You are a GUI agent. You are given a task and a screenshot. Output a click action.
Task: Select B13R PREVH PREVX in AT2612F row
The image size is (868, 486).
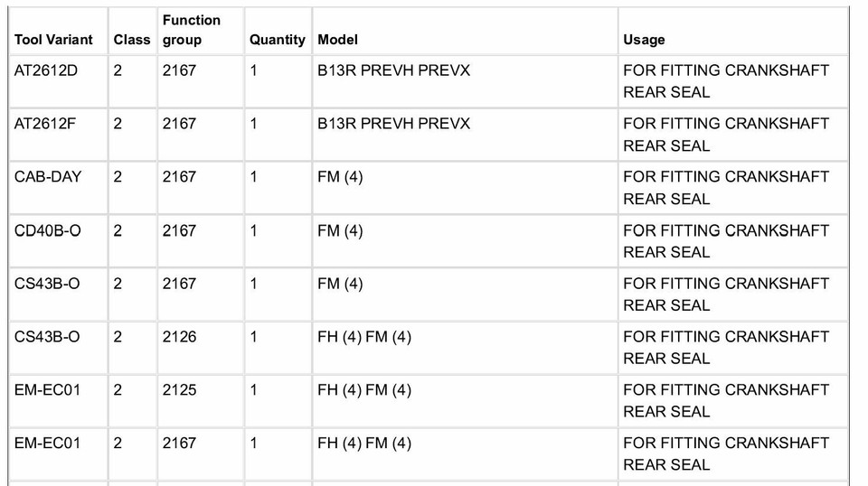pos(393,124)
